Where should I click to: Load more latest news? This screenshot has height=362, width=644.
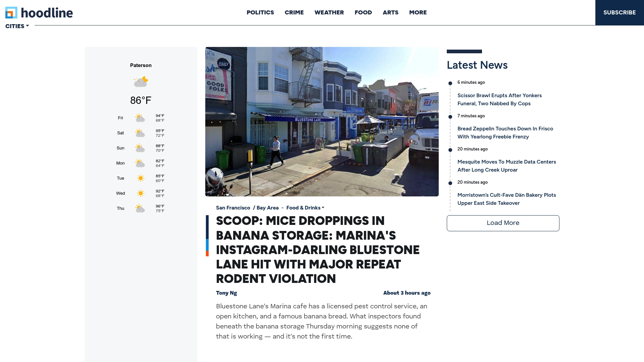pyautogui.click(x=503, y=223)
